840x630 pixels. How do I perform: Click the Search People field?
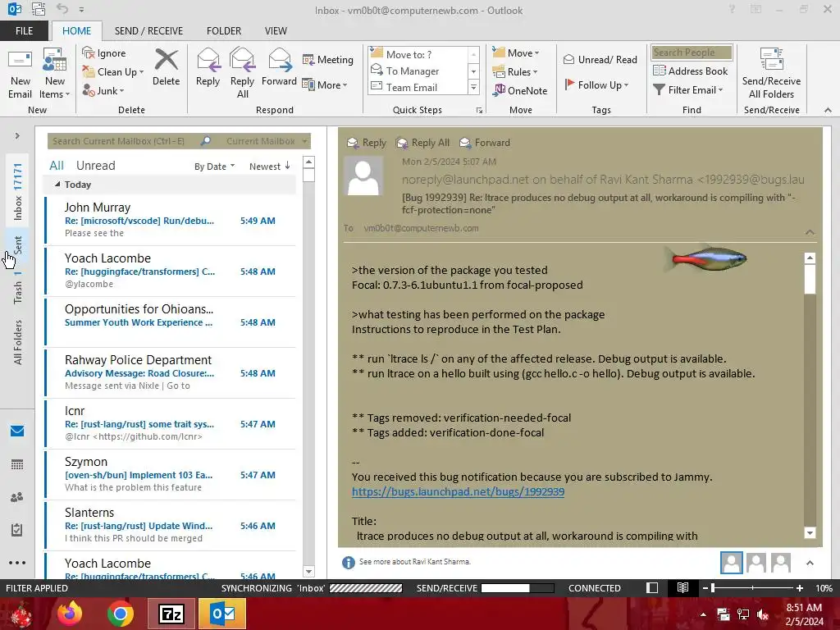(692, 52)
